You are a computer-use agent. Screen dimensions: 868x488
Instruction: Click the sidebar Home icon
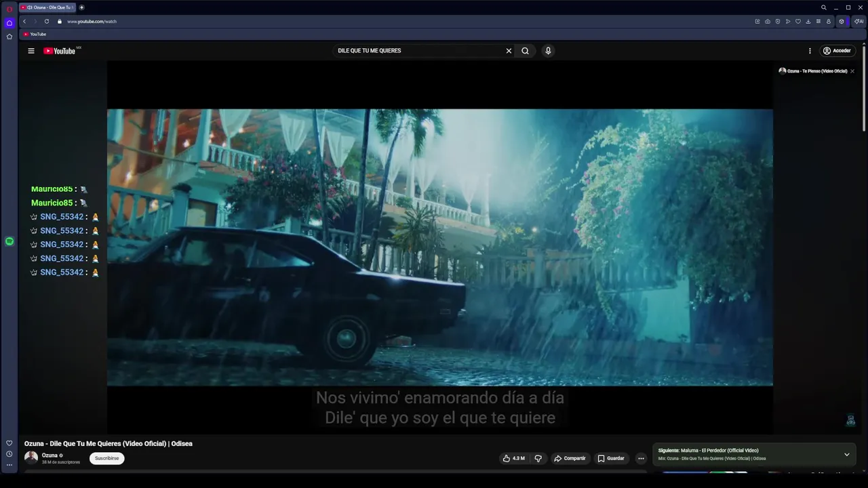[9, 23]
